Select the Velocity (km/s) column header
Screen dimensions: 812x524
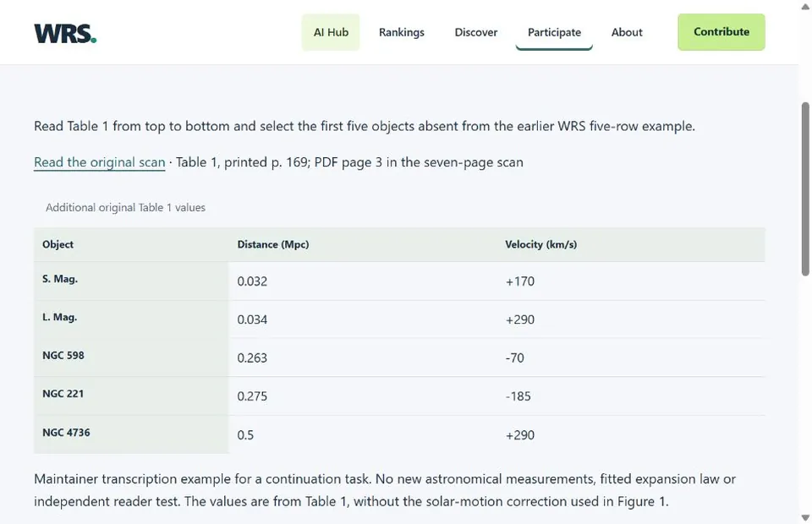[540, 244]
